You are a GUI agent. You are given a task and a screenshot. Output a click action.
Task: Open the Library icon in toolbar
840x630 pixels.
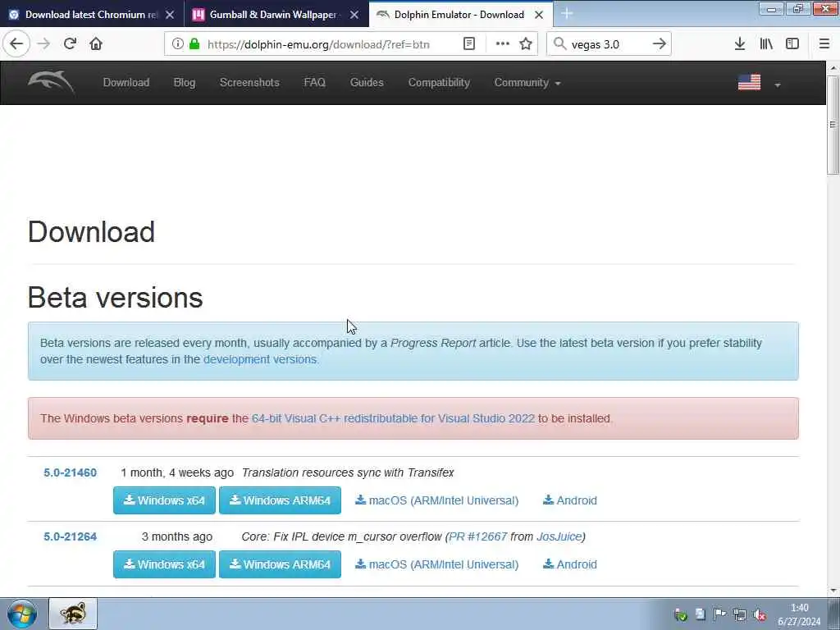pyautogui.click(x=766, y=44)
